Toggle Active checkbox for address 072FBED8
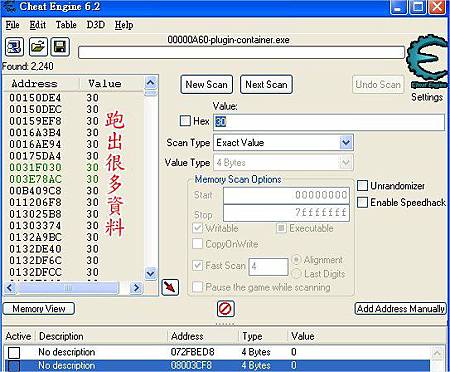 click(x=14, y=352)
